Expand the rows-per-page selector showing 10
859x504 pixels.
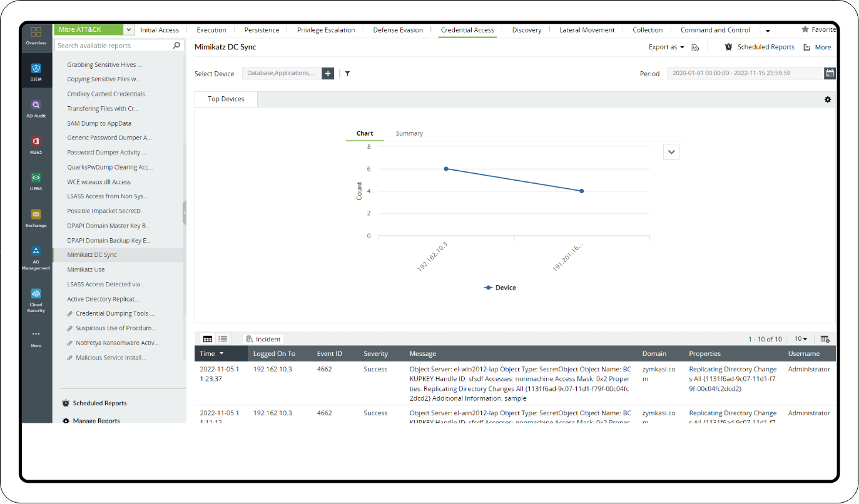(x=800, y=338)
